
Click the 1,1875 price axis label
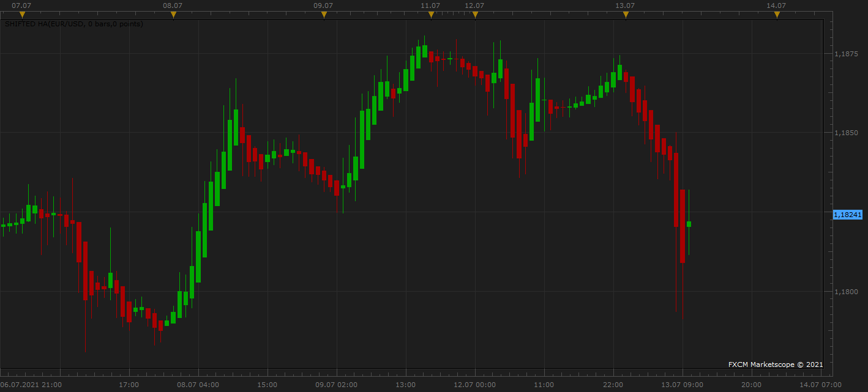[846, 54]
